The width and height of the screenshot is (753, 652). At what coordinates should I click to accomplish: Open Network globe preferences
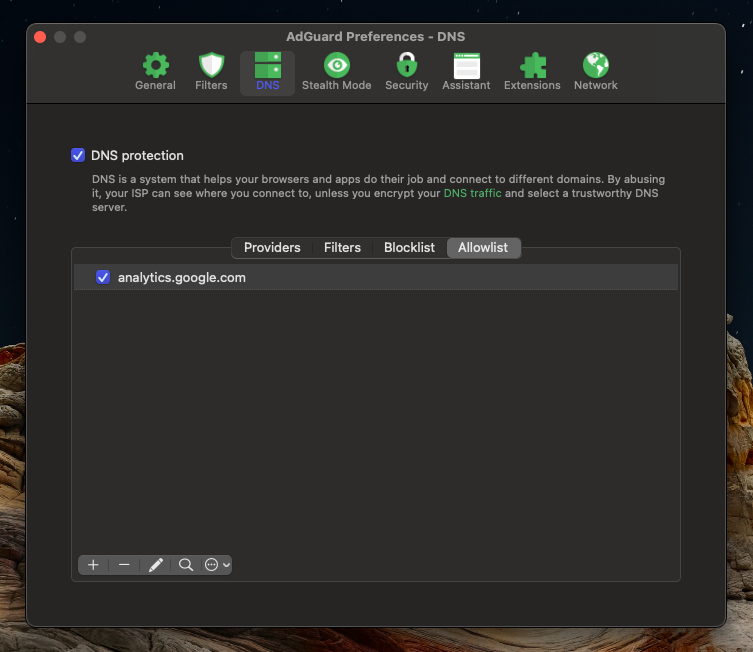pyautogui.click(x=595, y=66)
